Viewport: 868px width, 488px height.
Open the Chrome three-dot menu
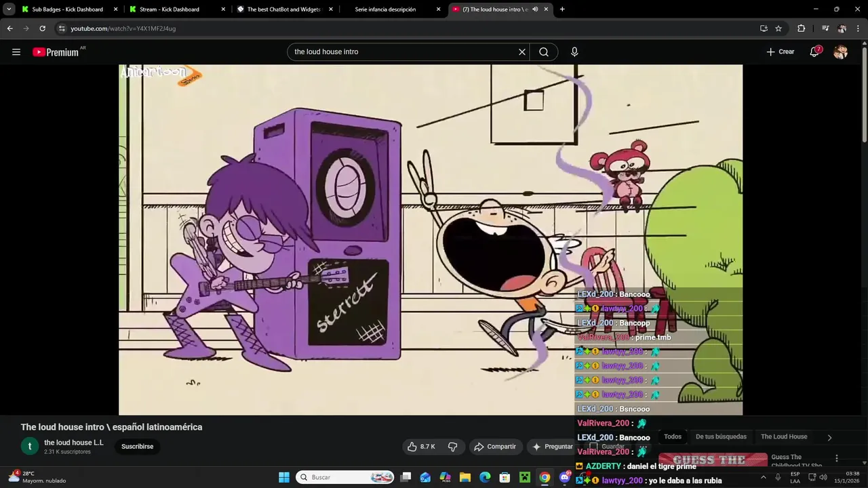858,28
